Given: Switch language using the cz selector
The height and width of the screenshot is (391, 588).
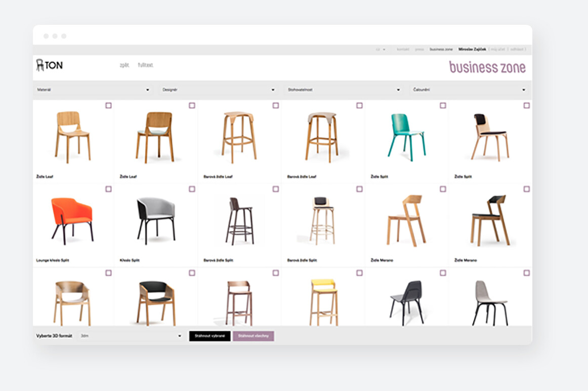Looking at the screenshot, I should [381, 50].
